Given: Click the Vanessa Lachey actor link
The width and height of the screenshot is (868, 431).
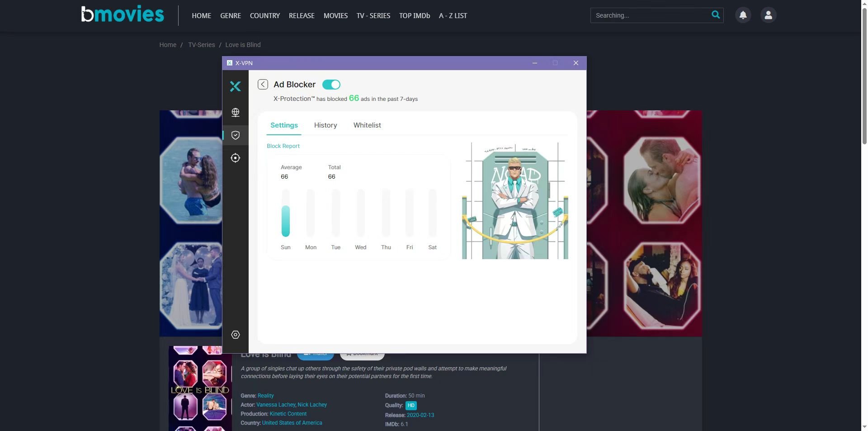Looking at the screenshot, I should (276, 405).
